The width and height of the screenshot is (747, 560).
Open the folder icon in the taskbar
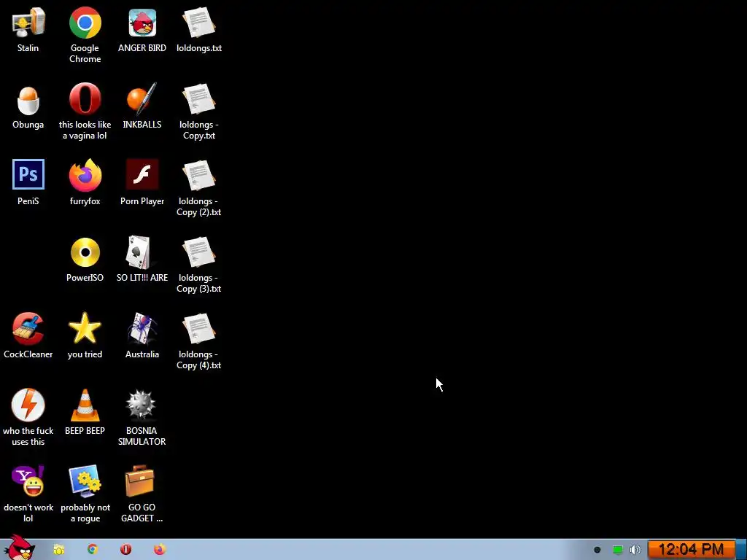[58, 550]
